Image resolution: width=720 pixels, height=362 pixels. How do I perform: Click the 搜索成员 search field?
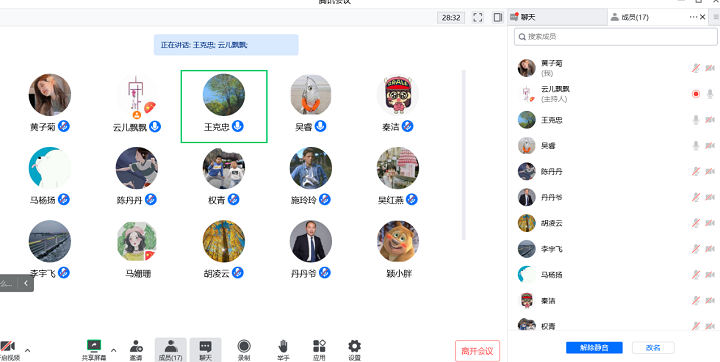pyautogui.click(x=615, y=36)
